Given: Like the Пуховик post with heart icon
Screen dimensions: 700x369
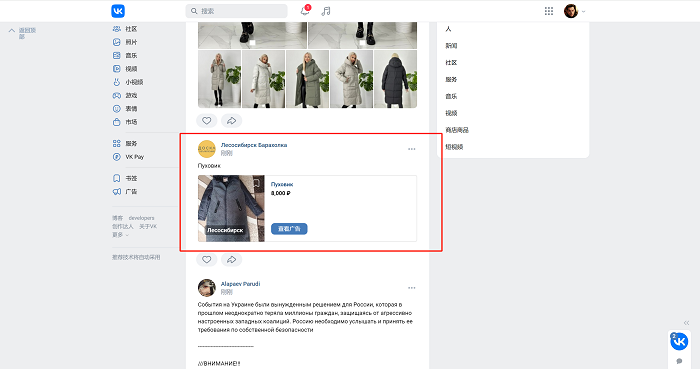Looking at the screenshot, I should coord(206,259).
